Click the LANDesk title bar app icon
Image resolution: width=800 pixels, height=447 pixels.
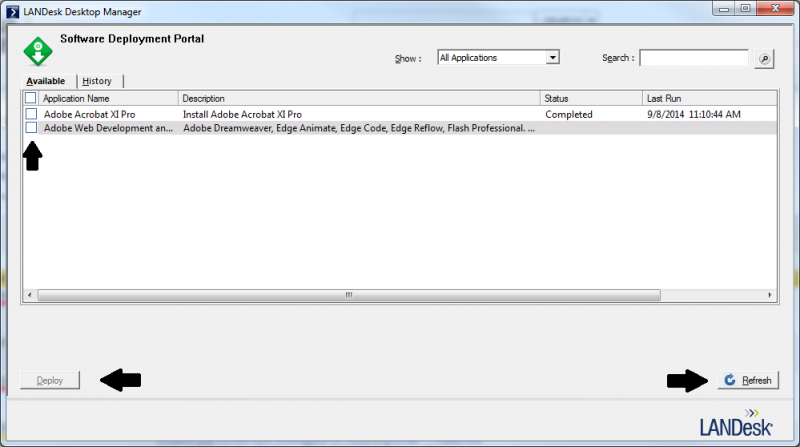(12, 11)
